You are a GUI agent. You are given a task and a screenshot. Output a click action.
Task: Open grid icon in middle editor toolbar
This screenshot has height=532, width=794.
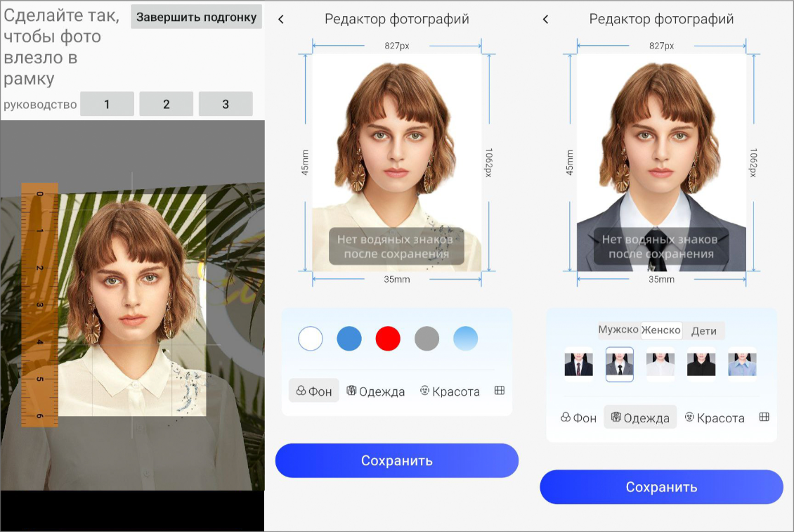click(x=500, y=391)
